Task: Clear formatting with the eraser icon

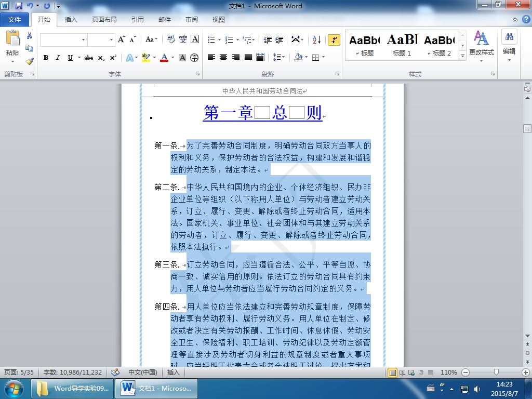Action: pos(171,39)
